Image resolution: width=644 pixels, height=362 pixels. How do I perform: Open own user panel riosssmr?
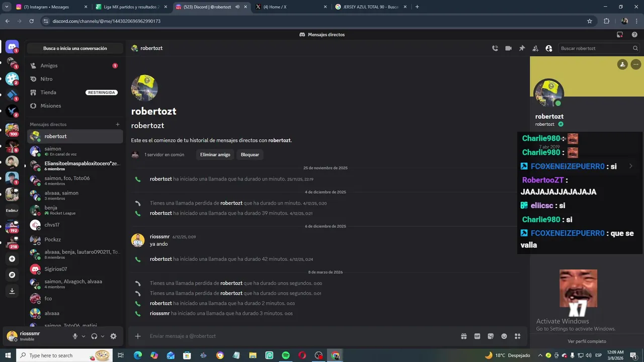(x=37, y=336)
